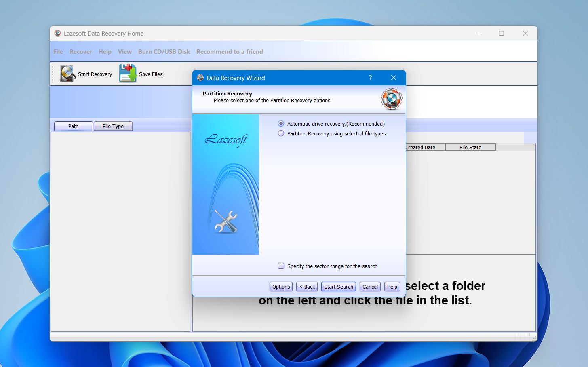Click the File State column header

470,147
